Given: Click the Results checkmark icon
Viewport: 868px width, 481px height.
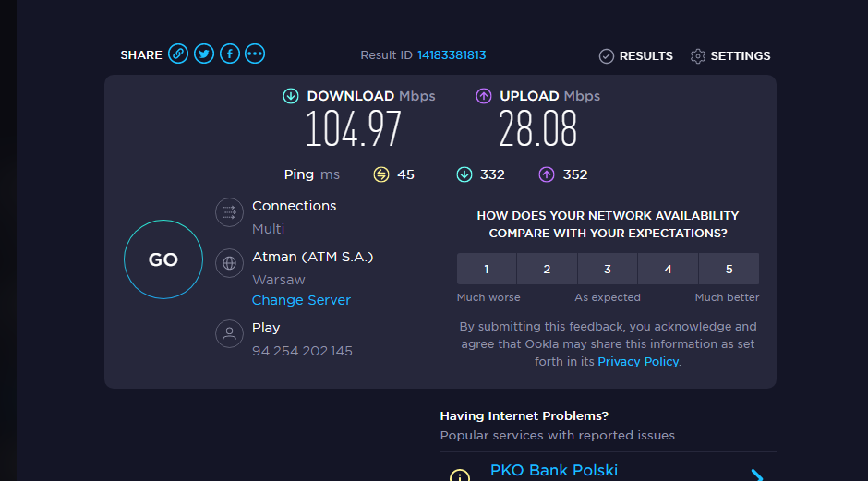Looking at the screenshot, I should 607,56.
